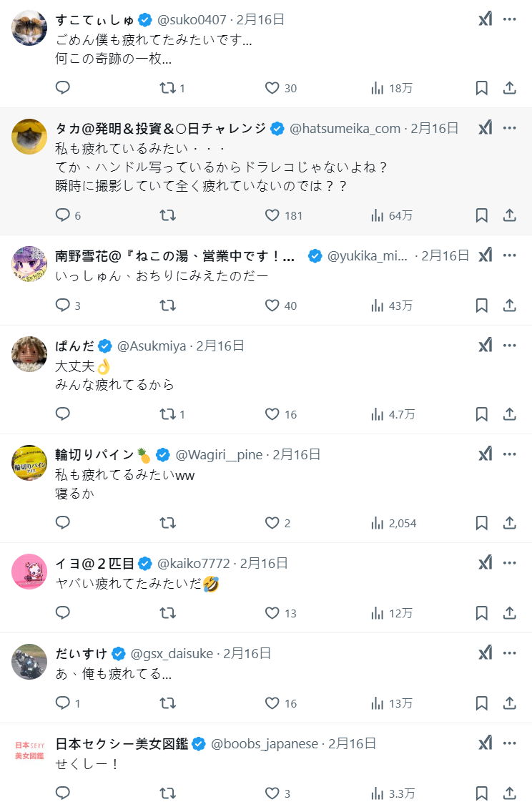Repost すこてぃしゅ's reply
Image resolution: width=532 pixels, height=807 pixels.
pyautogui.click(x=167, y=88)
